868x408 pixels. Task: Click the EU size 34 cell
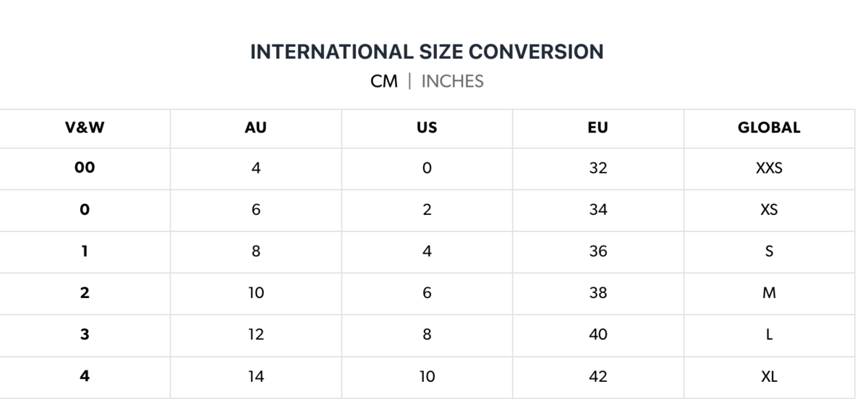597,210
